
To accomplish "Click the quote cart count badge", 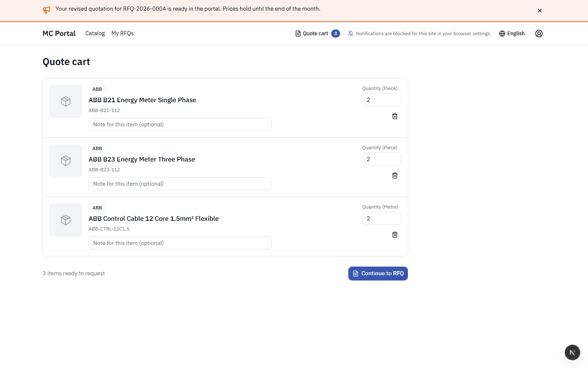I will click(336, 34).
